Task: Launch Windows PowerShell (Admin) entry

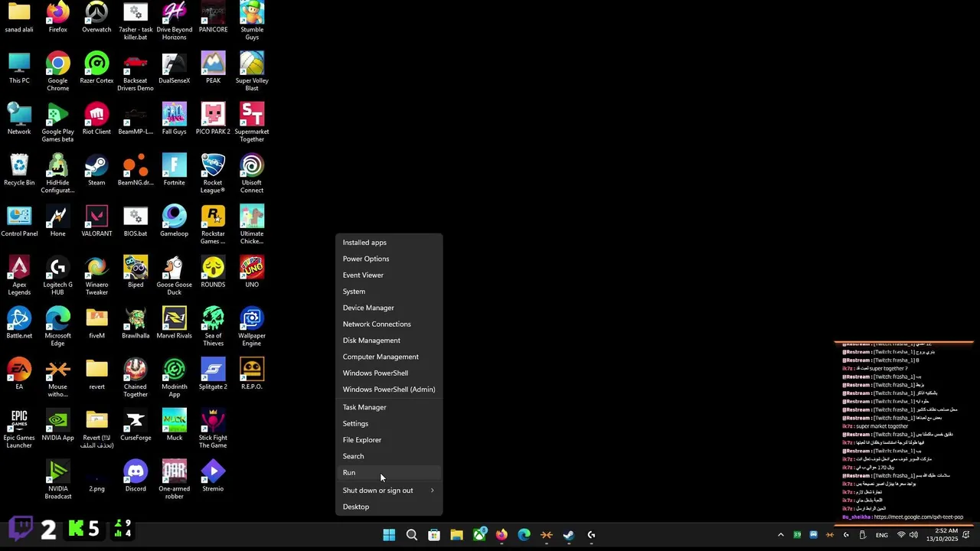Action: click(x=389, y=390)
